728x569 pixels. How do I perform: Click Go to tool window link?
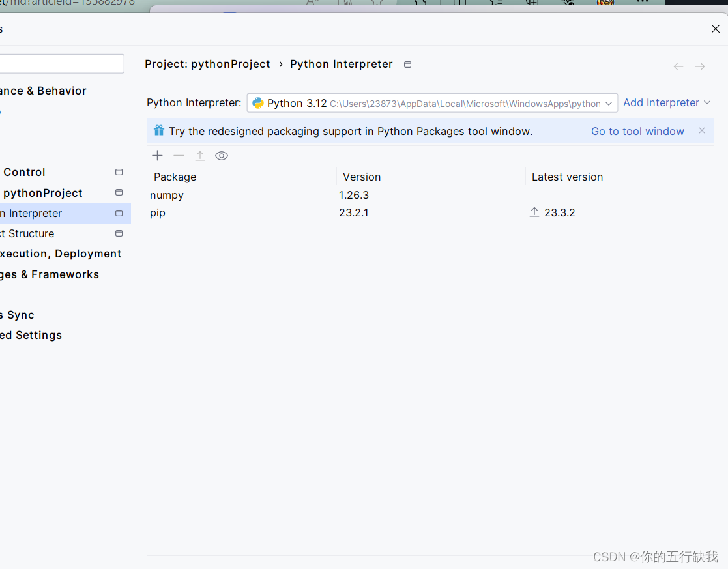tap(637, 132)
